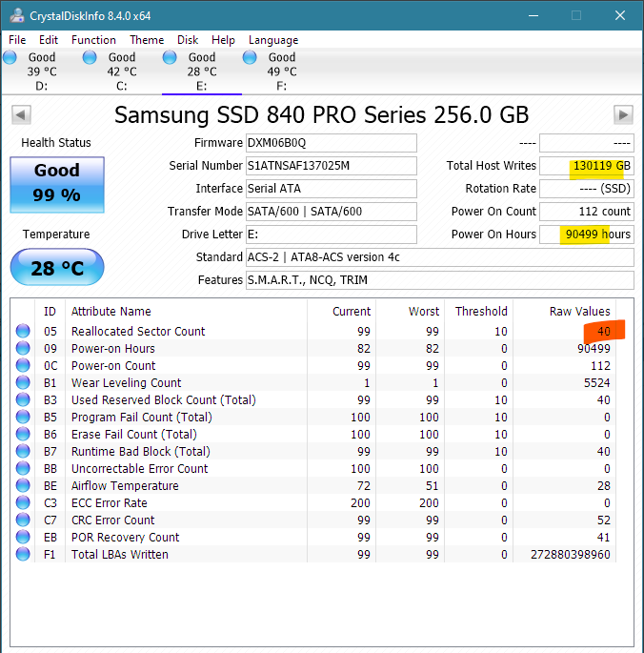
Task: Click the Serial Number field
Action: [x=332, y=166]
